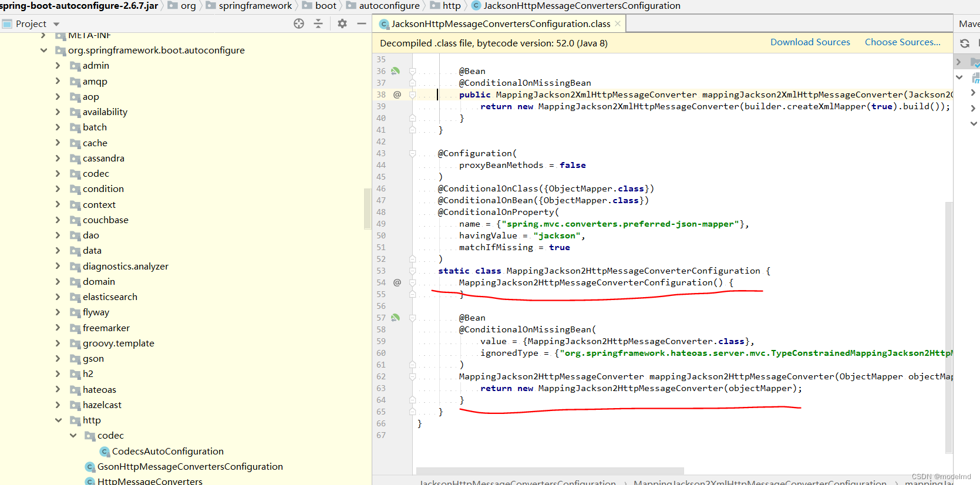
Task: Select the diagnostics.analyzer package row
Action: click(186, 267)
